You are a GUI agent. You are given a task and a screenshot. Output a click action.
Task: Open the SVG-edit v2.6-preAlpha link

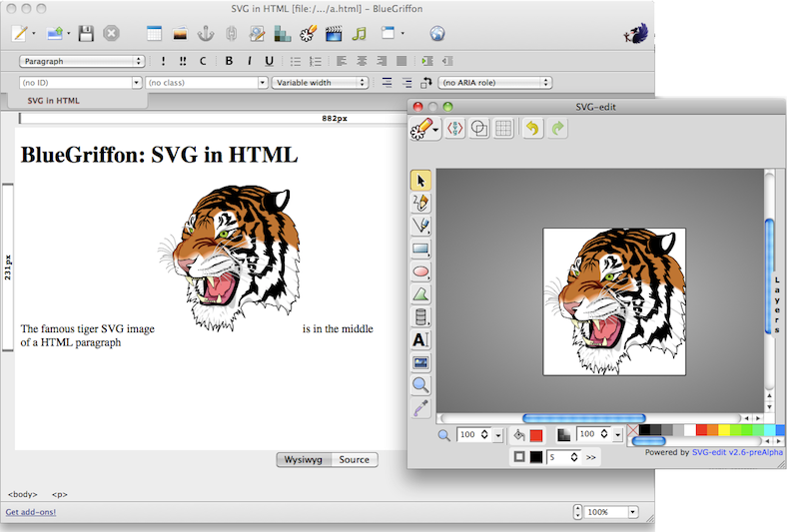click(x=737, y=452)
